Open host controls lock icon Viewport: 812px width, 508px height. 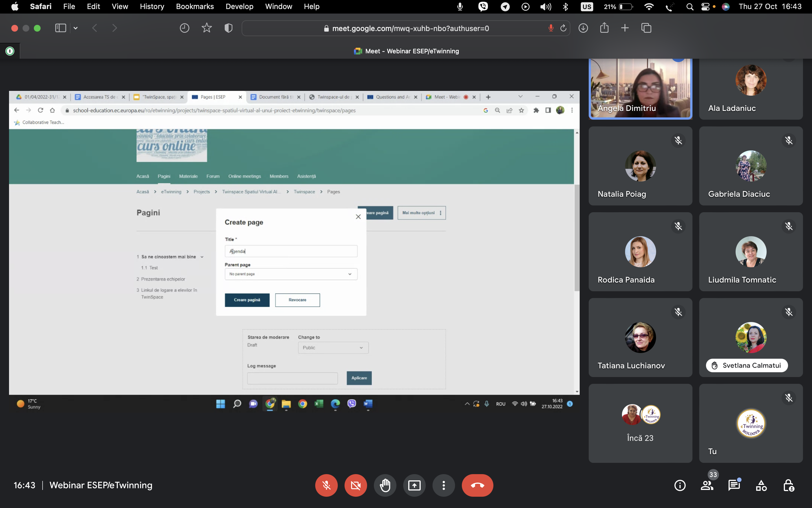pyautogui.click(x=789, y=485)
